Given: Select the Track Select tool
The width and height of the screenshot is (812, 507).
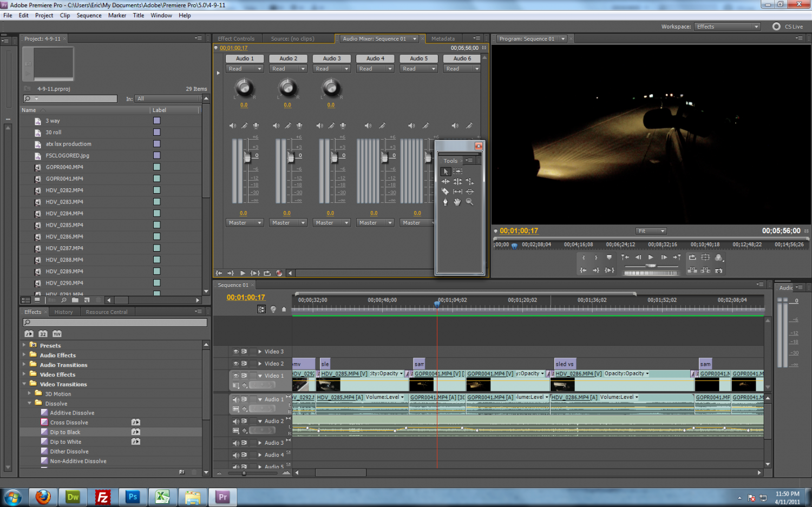Looking at the screenshot, I should [x=457, y=171].
